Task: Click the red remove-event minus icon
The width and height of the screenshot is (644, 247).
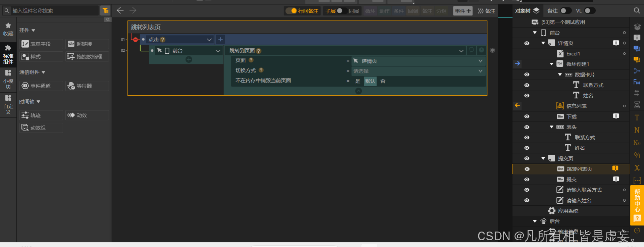Action: pos(135,40)
